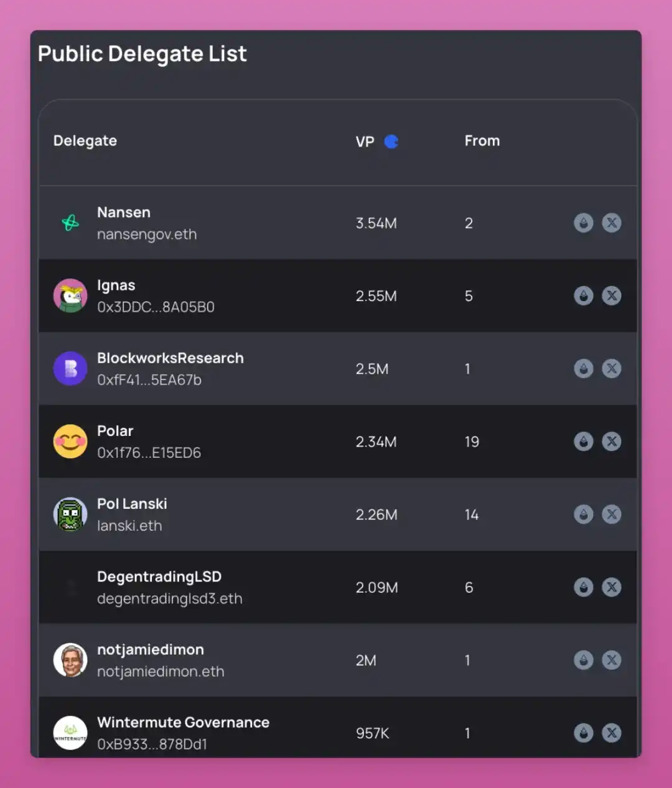This screenshot has height=788, width=672.
Task: Open the nansengov.eth address link
Action: 147,234
